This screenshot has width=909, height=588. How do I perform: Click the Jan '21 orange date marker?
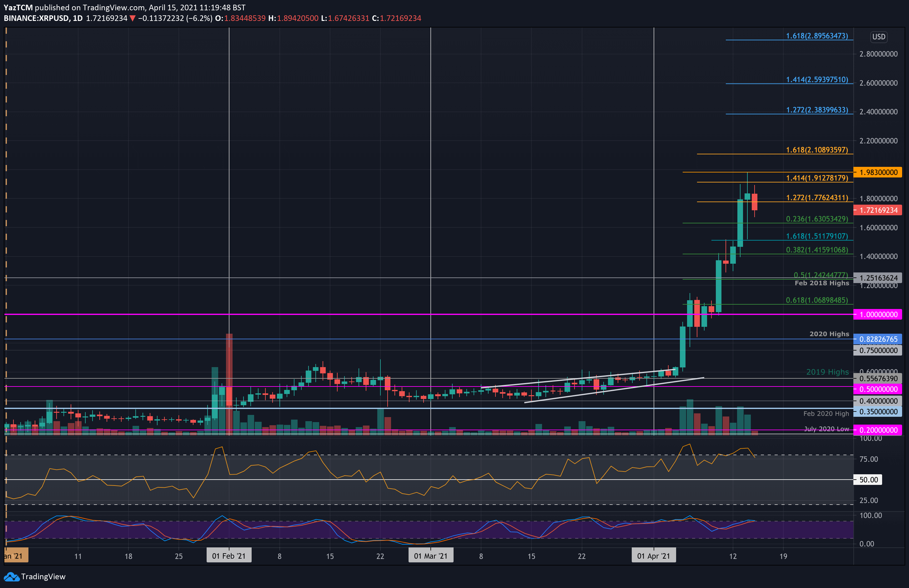16,556
